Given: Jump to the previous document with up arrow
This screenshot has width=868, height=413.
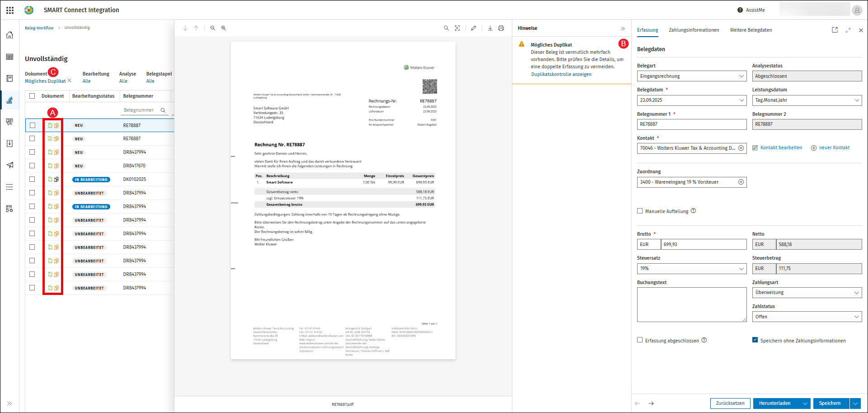Looking at the screenshot, I should pos(196,28).
